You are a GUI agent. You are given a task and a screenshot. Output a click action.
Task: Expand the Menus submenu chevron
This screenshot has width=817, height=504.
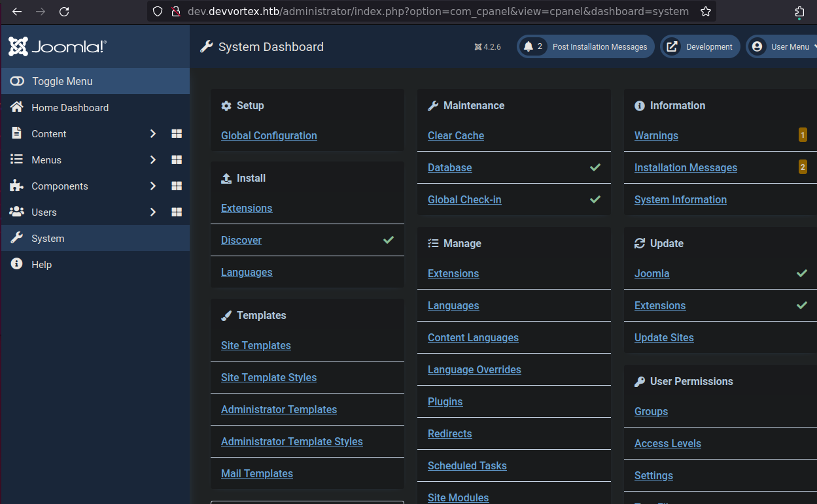point(153,160)
